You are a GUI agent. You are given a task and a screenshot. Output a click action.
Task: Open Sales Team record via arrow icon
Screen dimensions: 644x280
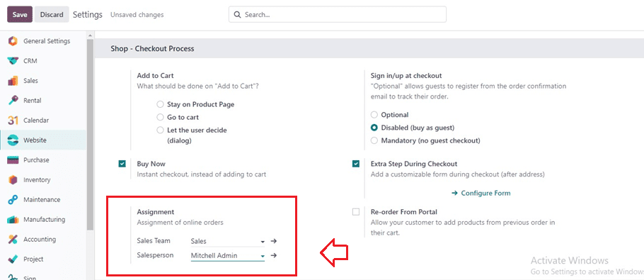274,241
